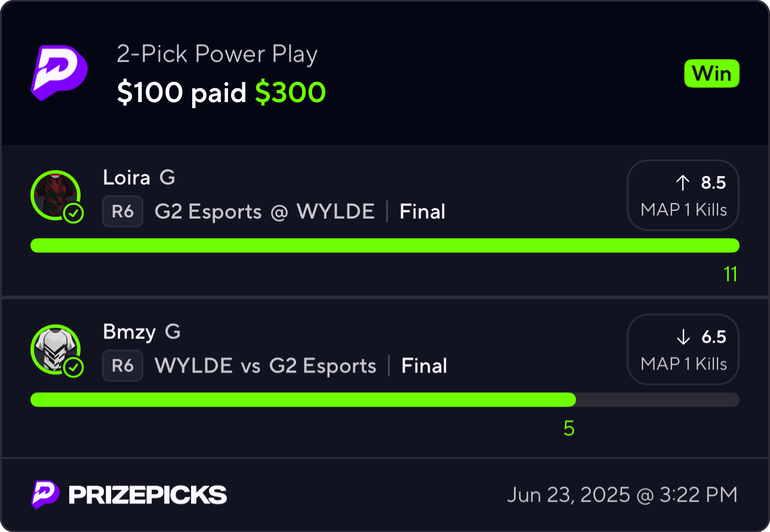
Task: Click the Loira player name
Action: click(x=126, y=177)
